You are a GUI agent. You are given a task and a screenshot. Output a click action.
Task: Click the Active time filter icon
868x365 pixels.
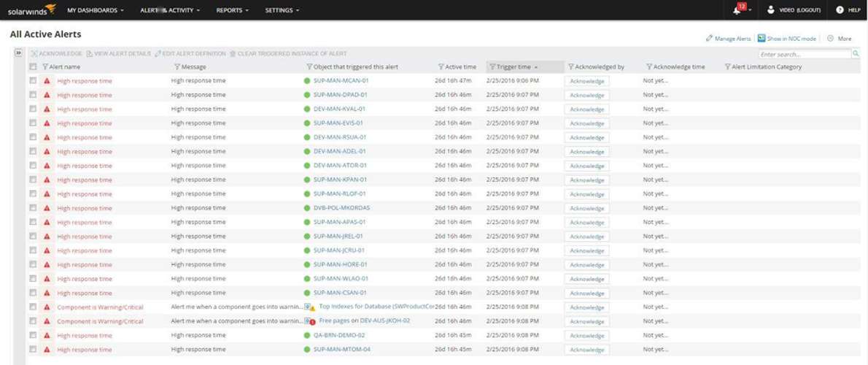[x=441, y=66]
